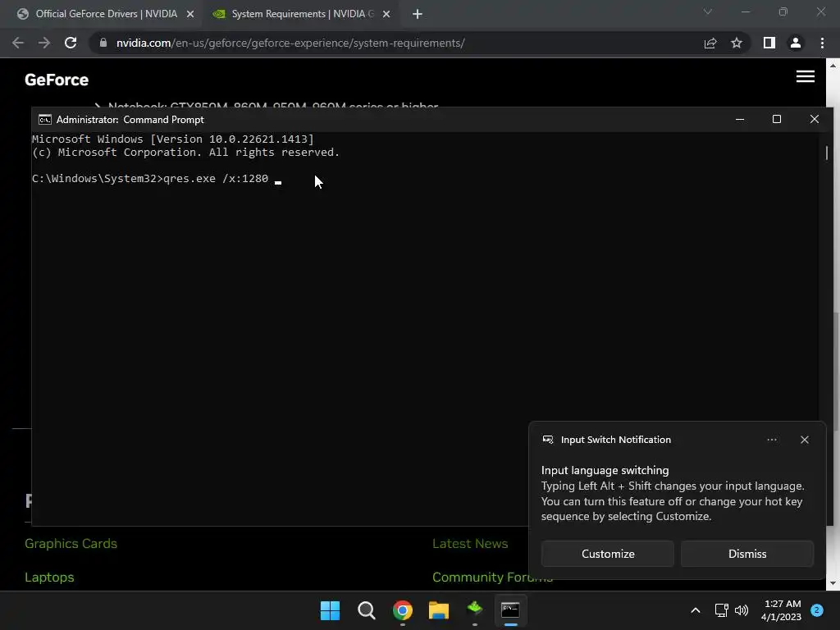Open the Windows Start menu

coord(330,610)
